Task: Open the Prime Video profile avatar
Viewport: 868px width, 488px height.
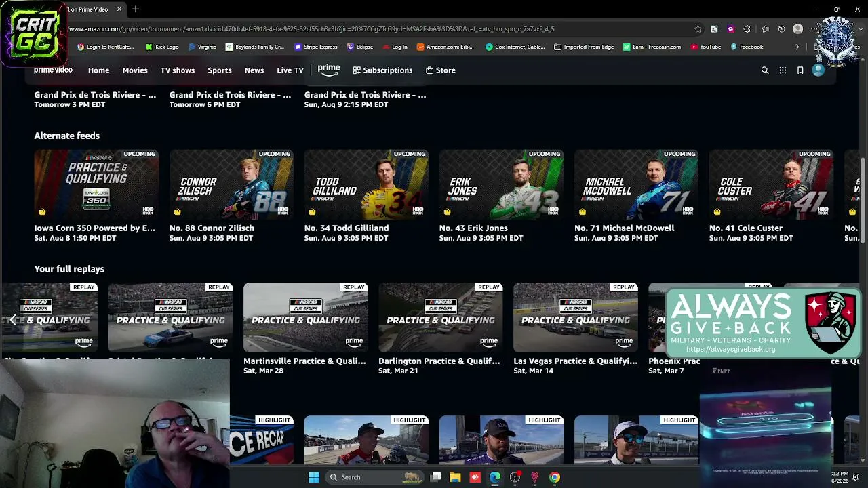Action: click(x=818, y=70)
